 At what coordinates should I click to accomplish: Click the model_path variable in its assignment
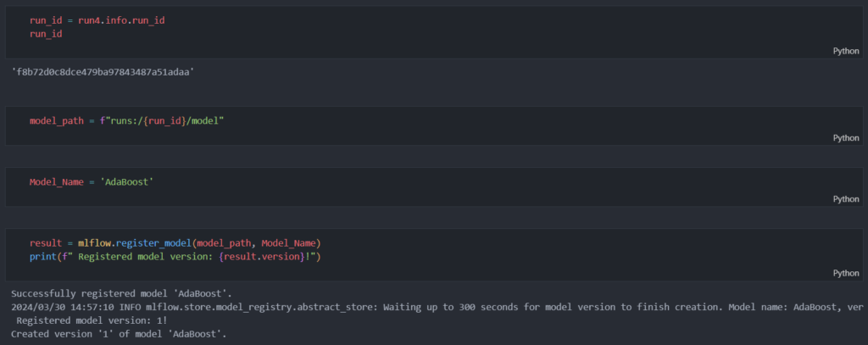tap(53, 120)
